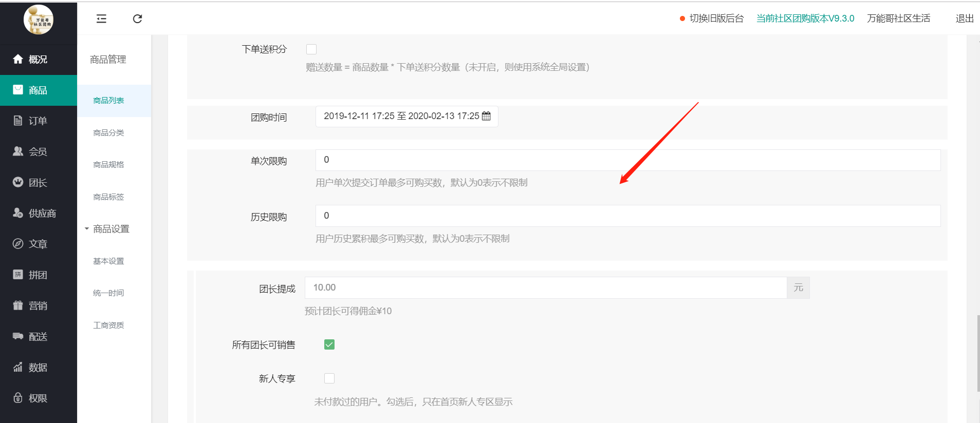Click the 单次限购 input field
Image resolution: width=980 pixels, height=423 pixels.
[x=627, y=160]
